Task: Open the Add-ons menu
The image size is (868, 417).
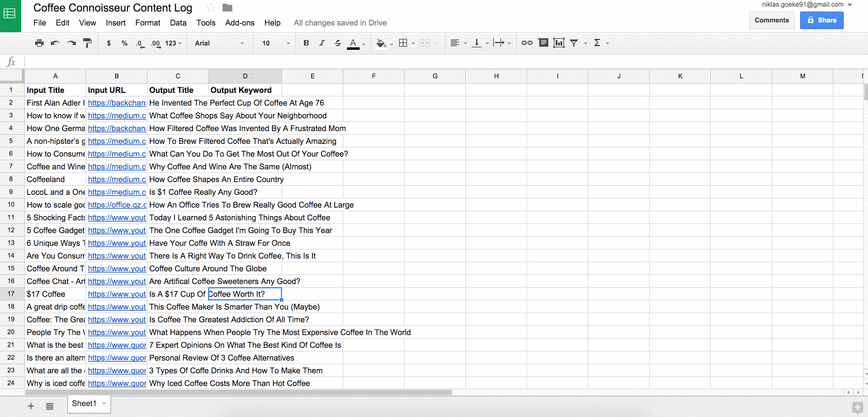Action: tap(240, 22)
